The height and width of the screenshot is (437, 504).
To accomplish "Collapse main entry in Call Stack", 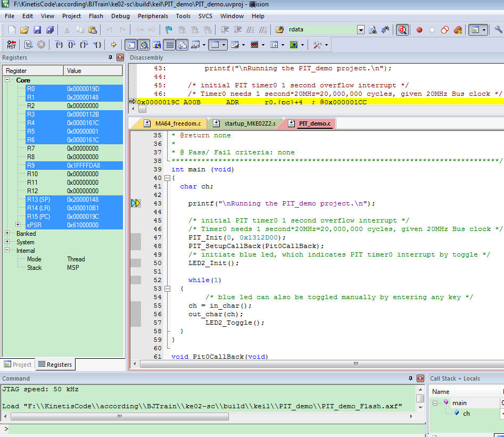I will tap(435, 403).
